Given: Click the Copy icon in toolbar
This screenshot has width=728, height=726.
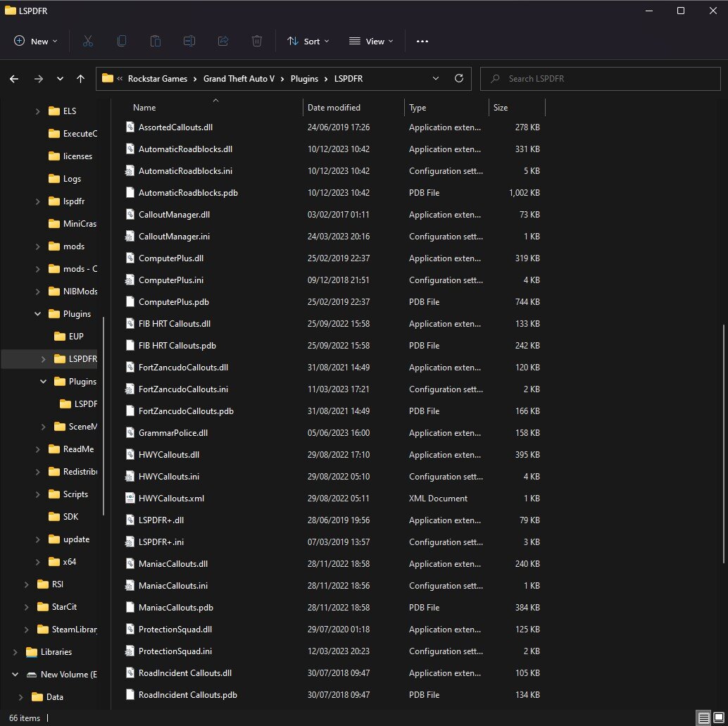Looking at the screenshot, I should 122,42.
